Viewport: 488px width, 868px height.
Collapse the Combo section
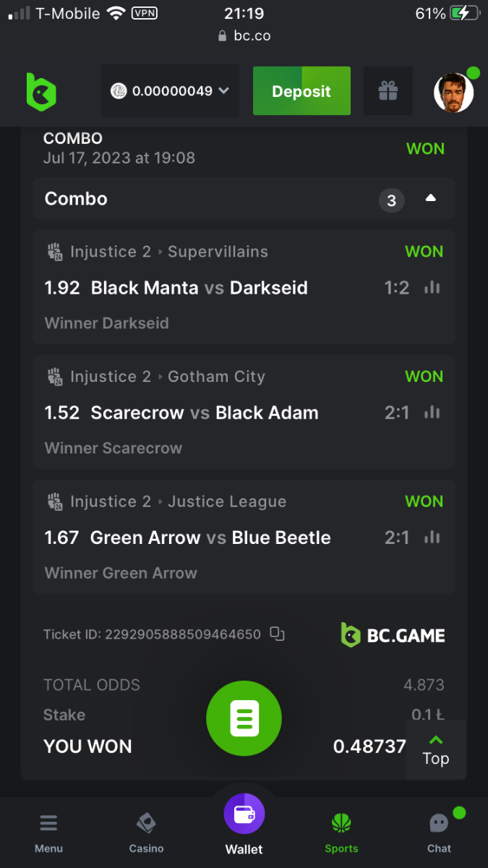431,199
